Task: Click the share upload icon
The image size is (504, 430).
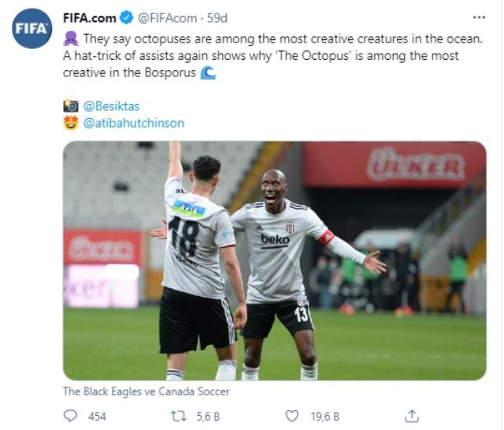Action: 411,415
